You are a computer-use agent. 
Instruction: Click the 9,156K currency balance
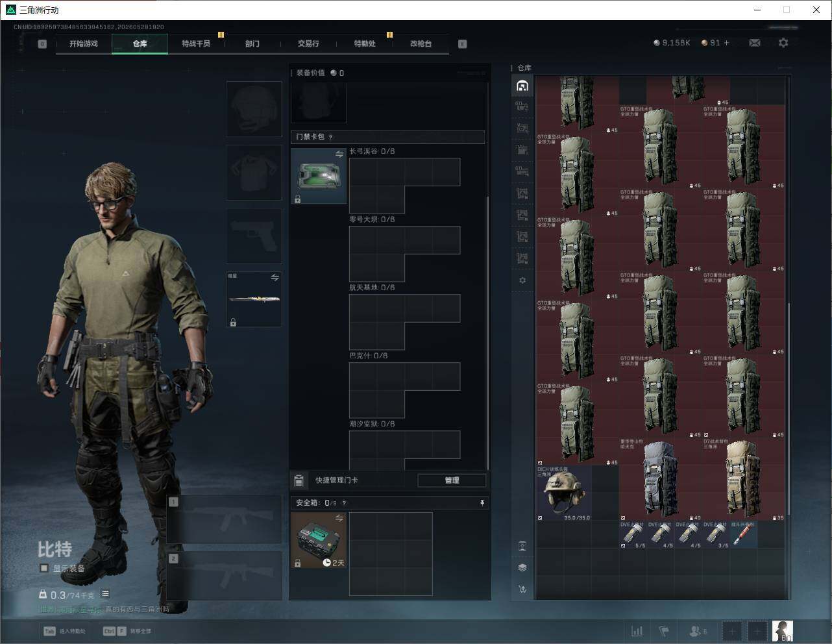(x=672, y=43)
